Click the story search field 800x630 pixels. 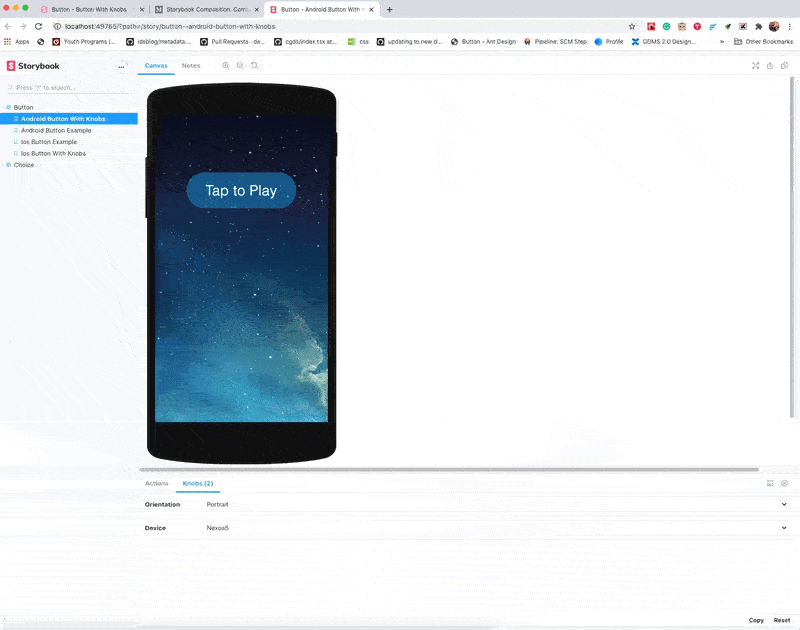(x=68, y=88)
